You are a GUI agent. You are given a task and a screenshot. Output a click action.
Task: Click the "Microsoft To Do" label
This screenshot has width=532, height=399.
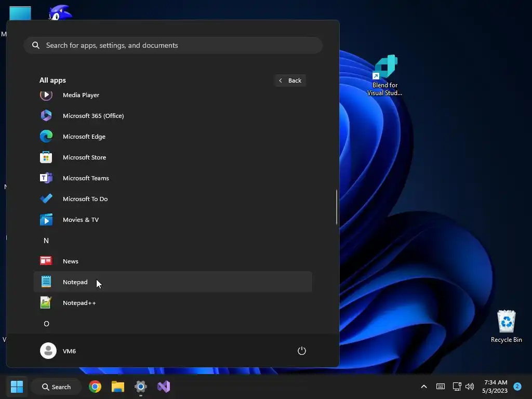tap(85, 199)
